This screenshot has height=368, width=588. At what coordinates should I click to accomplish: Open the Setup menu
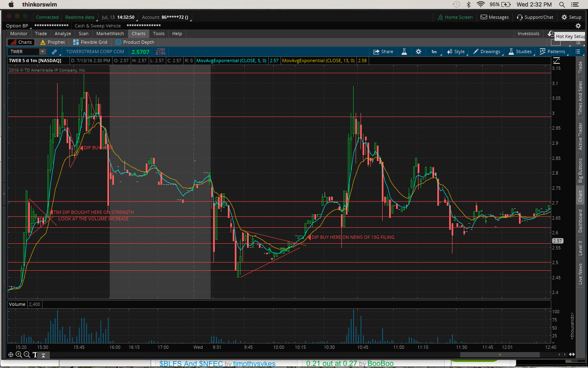pyautogui.click(x=572, y=17)
